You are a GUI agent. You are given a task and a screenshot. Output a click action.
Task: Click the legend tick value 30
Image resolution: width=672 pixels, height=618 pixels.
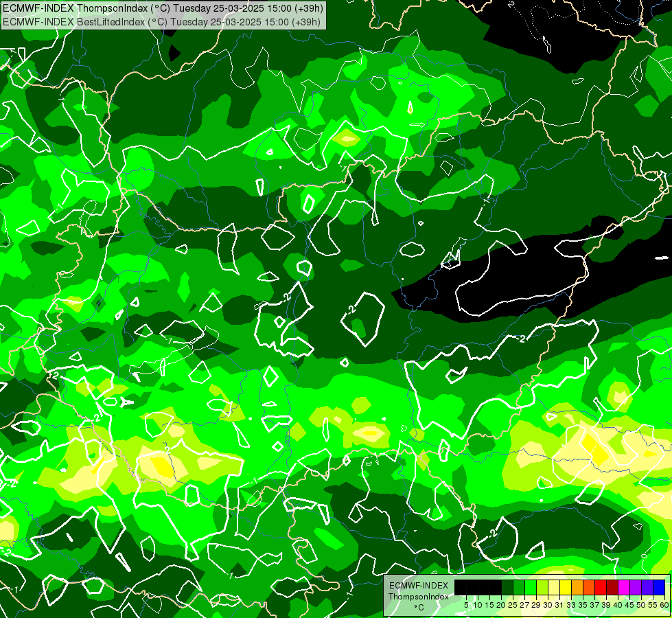(x=548, y=605)
